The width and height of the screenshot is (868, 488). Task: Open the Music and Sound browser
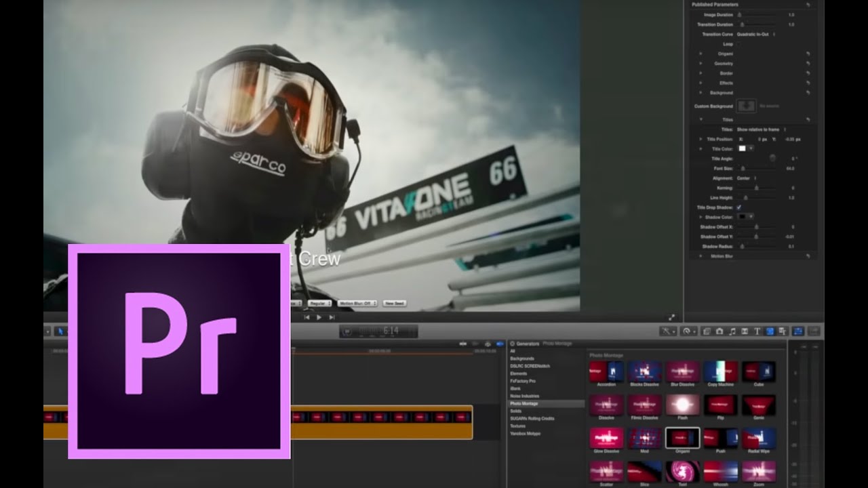coord(732,331)
